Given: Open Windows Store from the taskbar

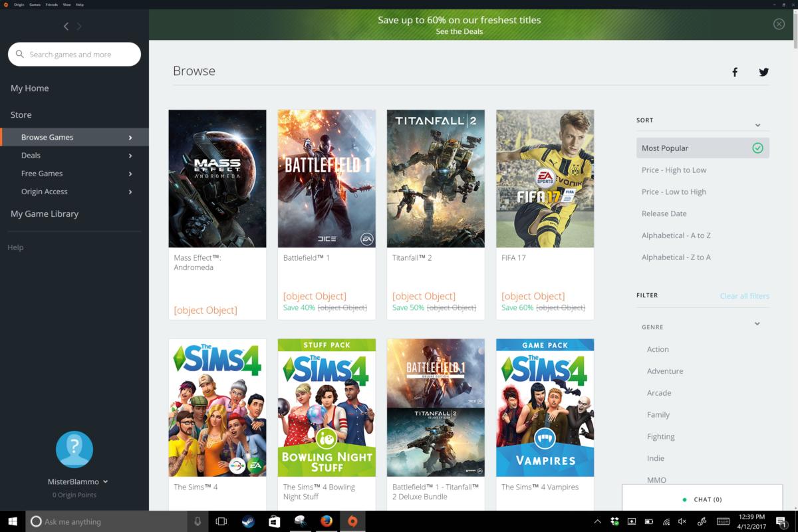Looking at the screenshot, I should tap(274, 521).
